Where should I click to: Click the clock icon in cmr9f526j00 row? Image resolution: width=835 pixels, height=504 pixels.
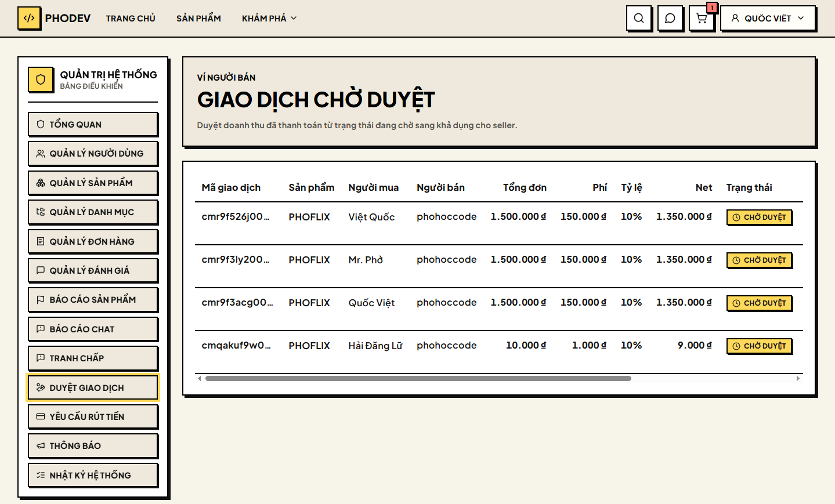point(736,217)
